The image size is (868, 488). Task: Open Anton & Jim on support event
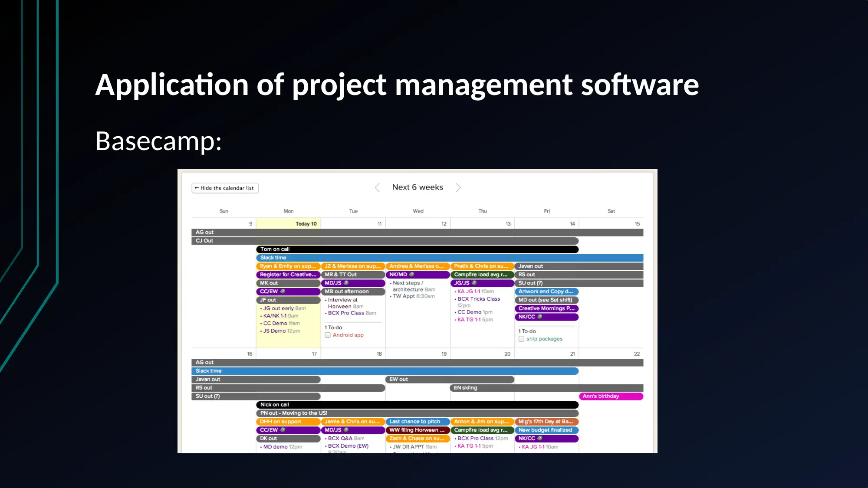pos(482,422)
